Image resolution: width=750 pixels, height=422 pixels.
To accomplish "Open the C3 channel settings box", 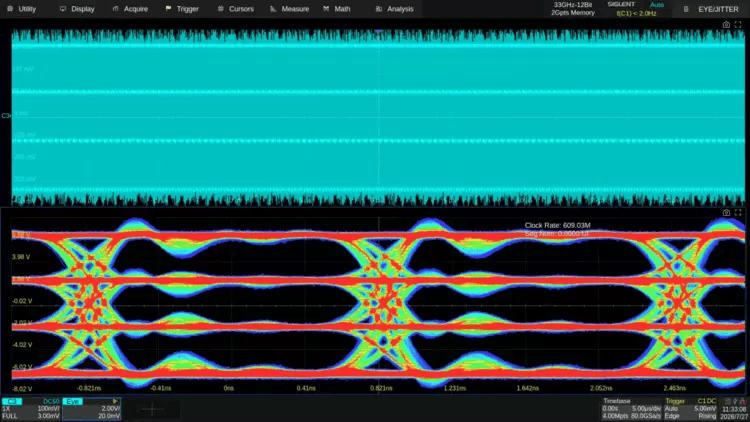I will point(31,409).
